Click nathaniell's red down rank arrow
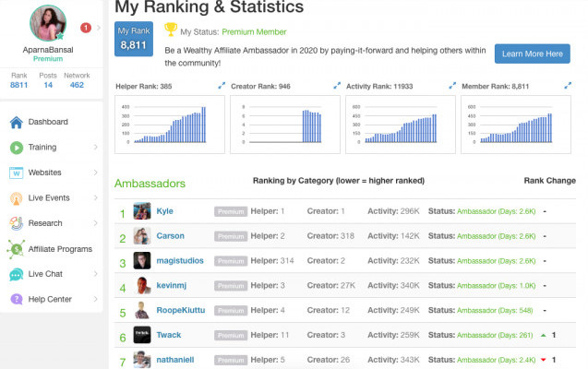This screenshot has height=369, width=588. [544, 360]
